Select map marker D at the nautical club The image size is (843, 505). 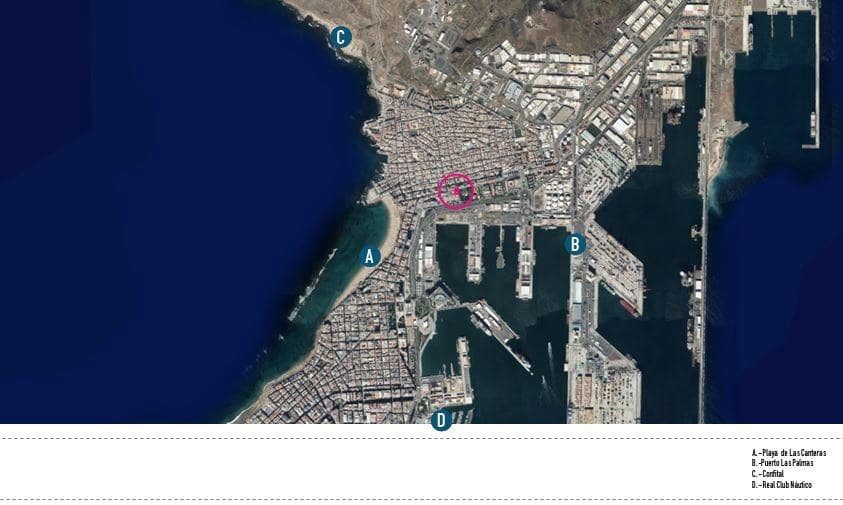click(x=441, y=420)
